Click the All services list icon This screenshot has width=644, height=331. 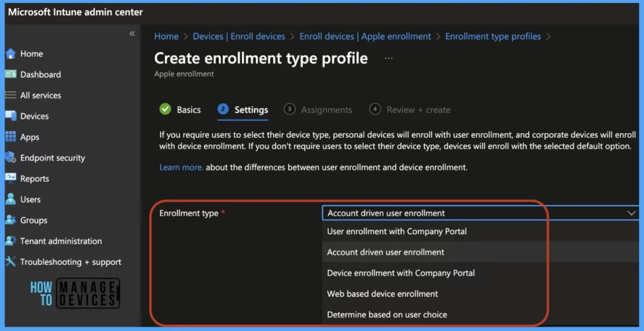coord(11,95)
